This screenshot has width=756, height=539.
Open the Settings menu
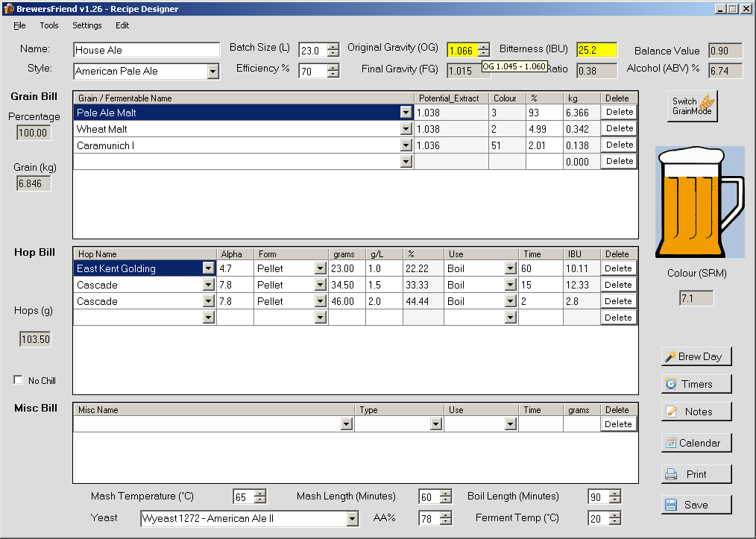coord(87,25)
